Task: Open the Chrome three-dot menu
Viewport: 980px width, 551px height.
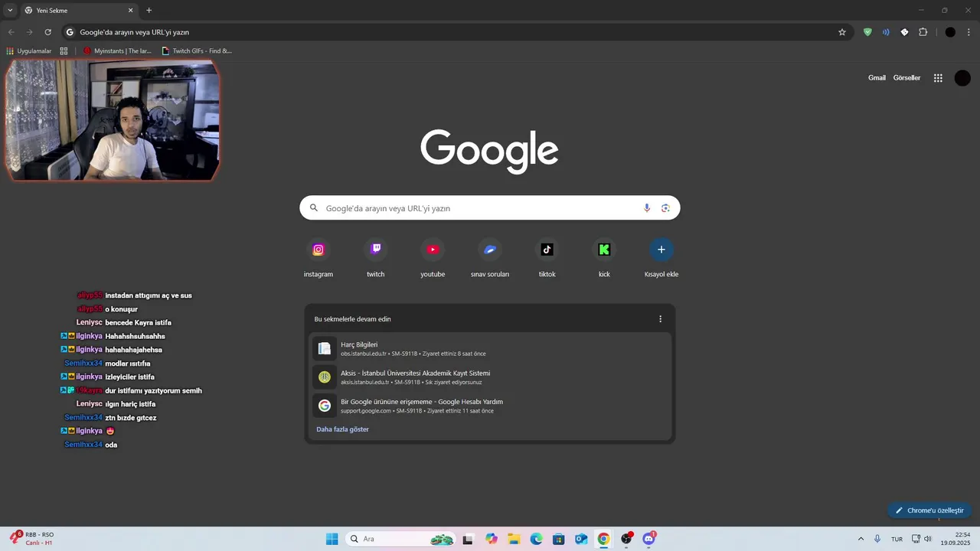Action: (x=969, y=32)
